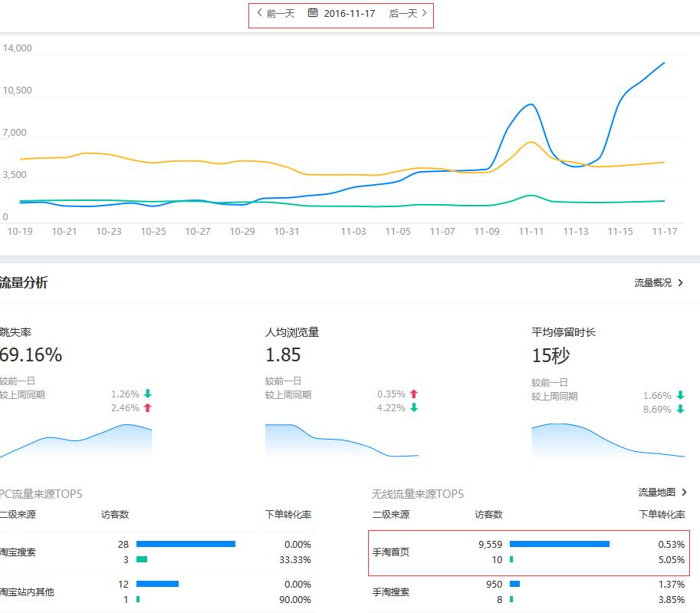700x613 pixels.
Task: Click the left chevron beside 前一天
Action: [260, 13]
